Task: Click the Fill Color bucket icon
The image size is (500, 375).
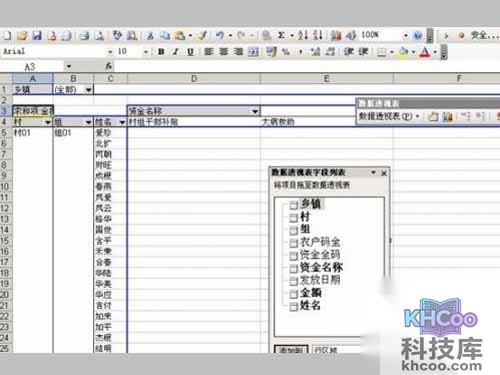Action: (403, 52)
